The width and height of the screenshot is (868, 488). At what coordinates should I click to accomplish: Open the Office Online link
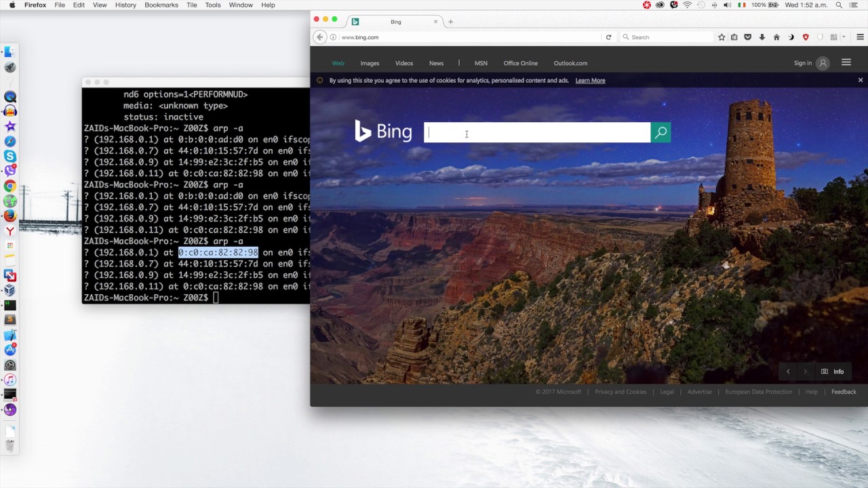[521, 63]
